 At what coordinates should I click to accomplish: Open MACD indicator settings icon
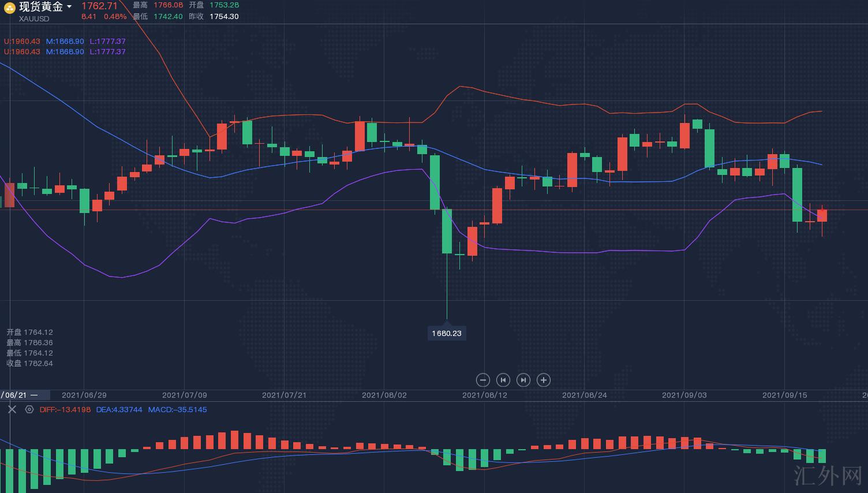[x=29, y=409]
